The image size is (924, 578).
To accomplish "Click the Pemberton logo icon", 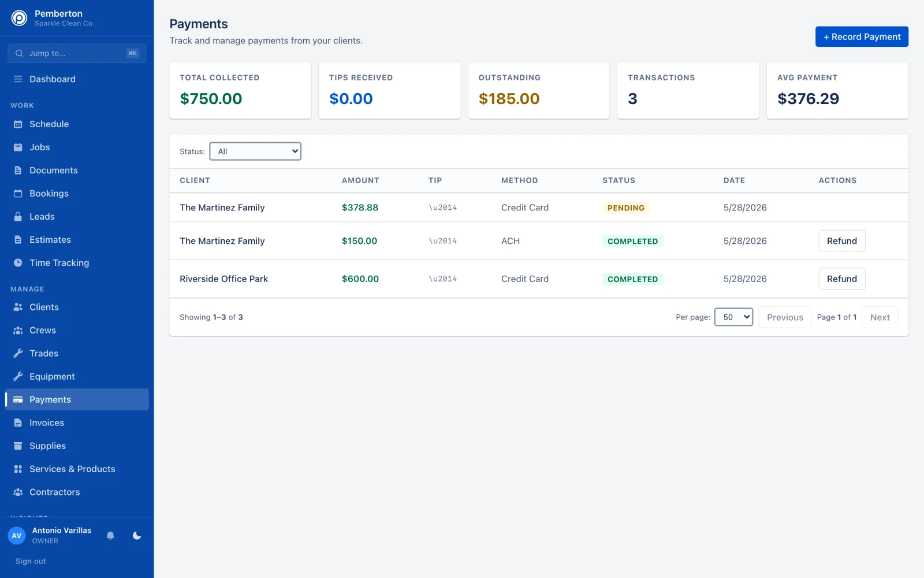I will 19,18.
